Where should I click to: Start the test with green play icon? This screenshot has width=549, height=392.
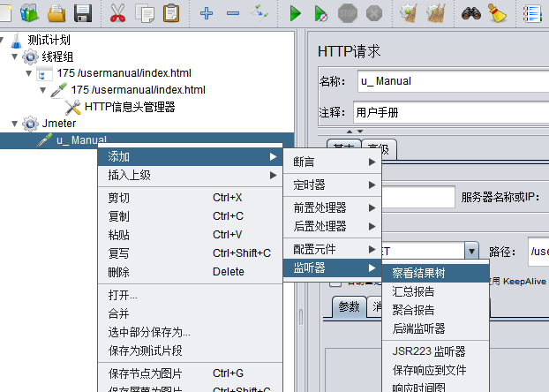click(296, 13)
